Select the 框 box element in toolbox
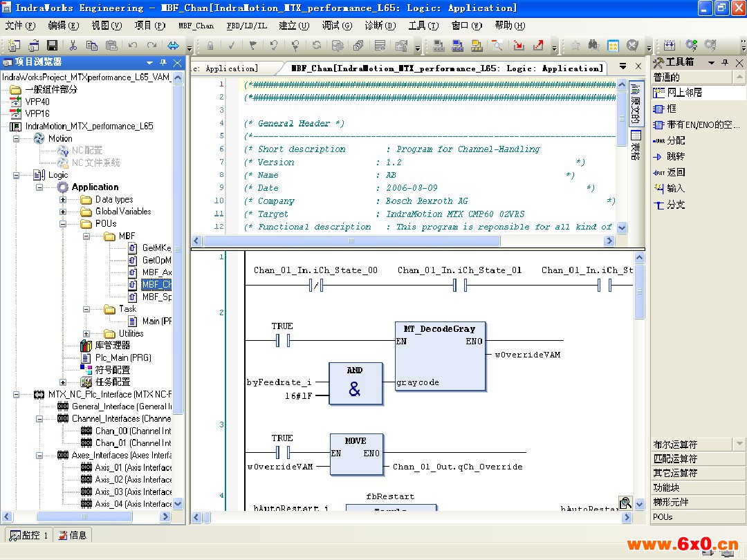The height and width of the screenshot is (560, 747). 671,109
